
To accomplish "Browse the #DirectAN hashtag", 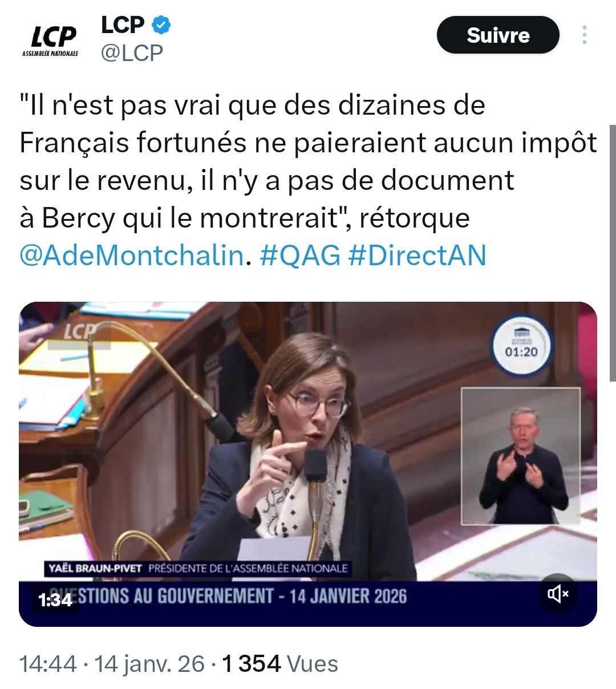I will tap(417, 255).
